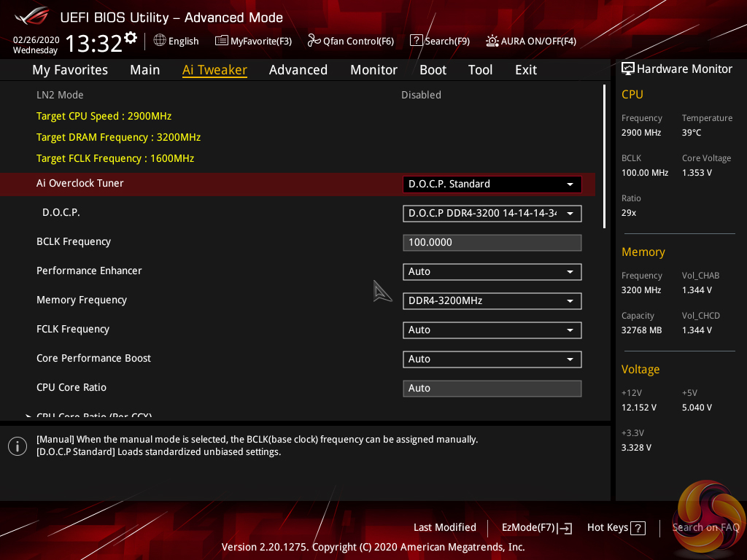Click Search(F9) button
This screenshot has height=560, width=747.
pos(440,41)
